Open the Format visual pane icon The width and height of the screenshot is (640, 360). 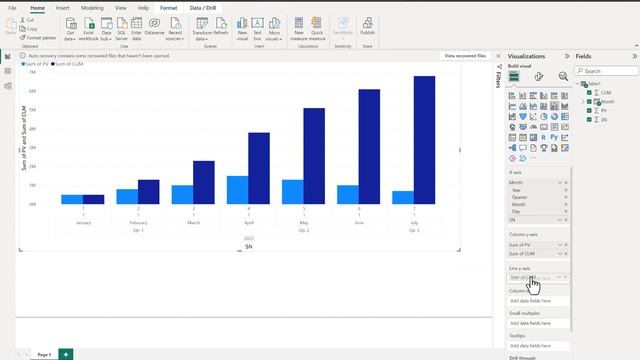[x=539, y=76]
